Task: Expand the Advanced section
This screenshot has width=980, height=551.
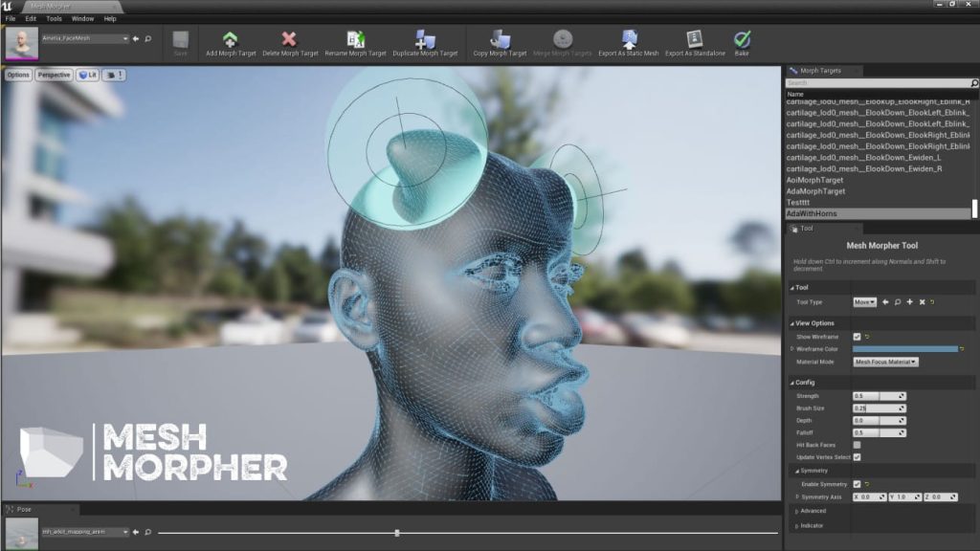Action: pos(813,511)
